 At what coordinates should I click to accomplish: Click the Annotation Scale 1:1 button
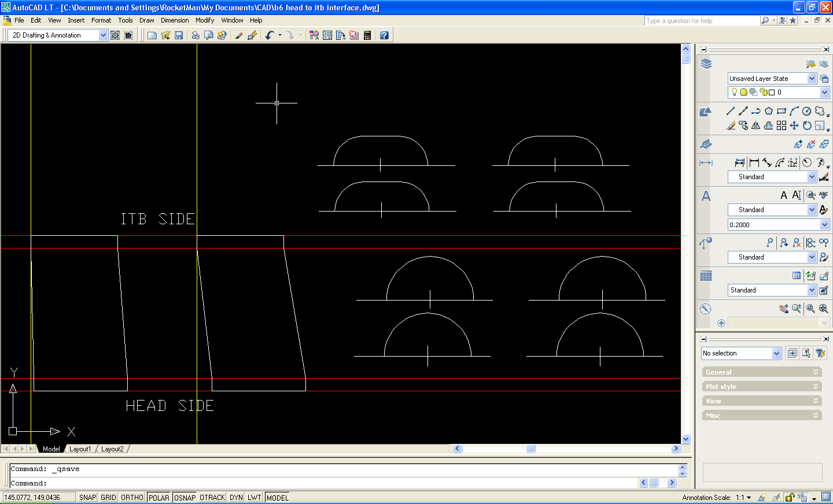(744, 498)
